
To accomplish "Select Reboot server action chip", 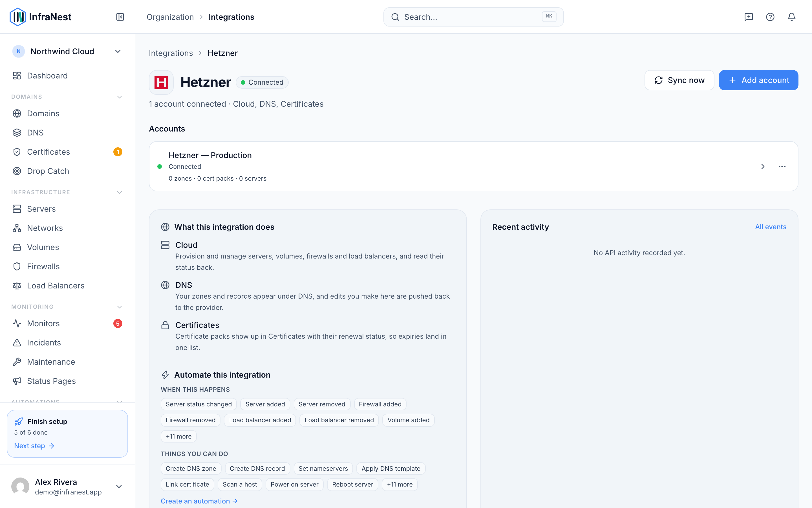I will tap(353, 485).
